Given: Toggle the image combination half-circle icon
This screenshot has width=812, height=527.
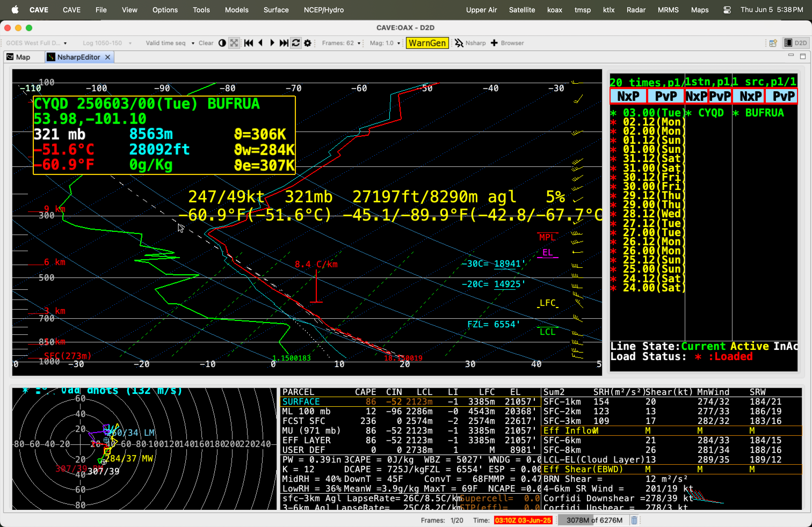Looking at the screenshot, I should [222, 43].
